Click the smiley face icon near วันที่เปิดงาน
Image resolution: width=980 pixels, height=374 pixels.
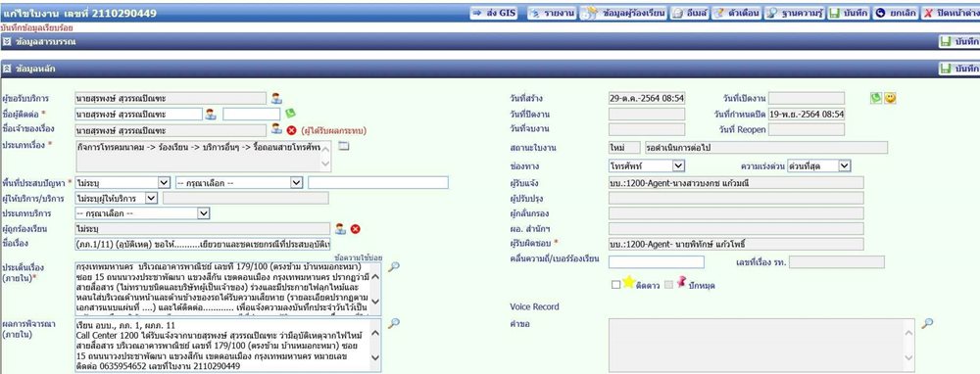point(890,98)
